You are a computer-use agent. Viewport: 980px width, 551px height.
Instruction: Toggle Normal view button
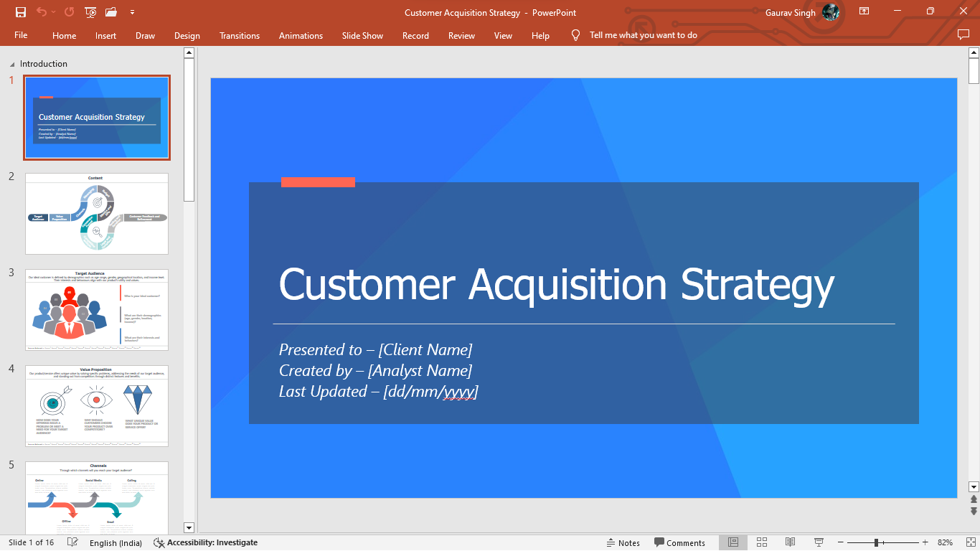click(733, 542)
